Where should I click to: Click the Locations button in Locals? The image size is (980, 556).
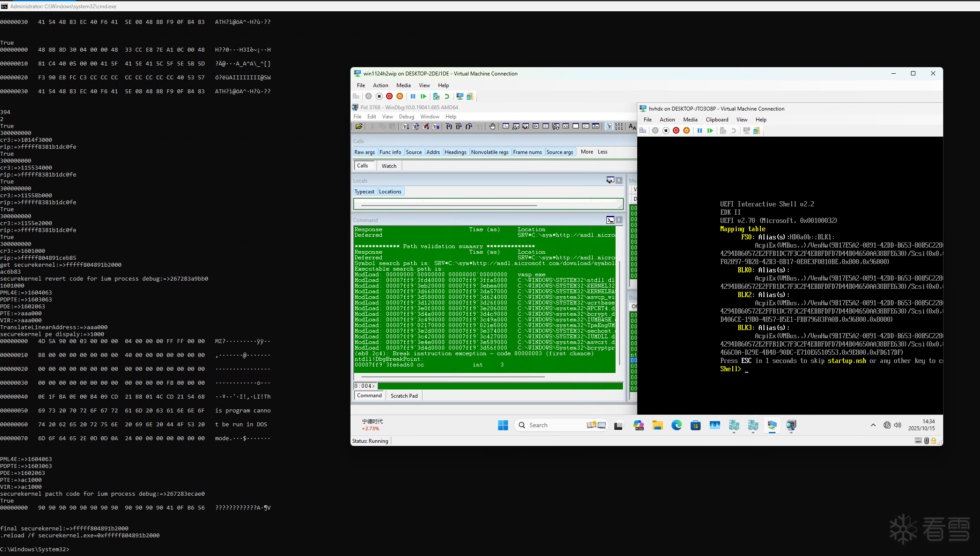390,191
